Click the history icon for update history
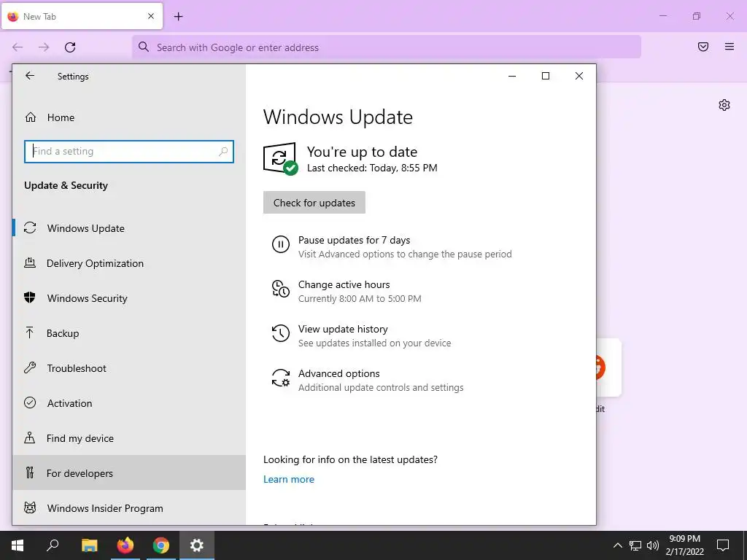Screen dimensions: 747x560 coord(281,333)
